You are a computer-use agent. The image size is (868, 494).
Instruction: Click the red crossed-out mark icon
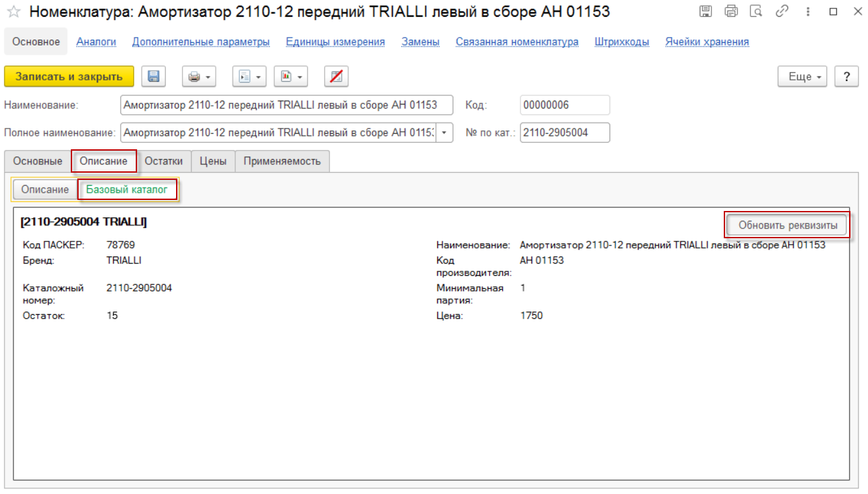(x=336, y=77)
